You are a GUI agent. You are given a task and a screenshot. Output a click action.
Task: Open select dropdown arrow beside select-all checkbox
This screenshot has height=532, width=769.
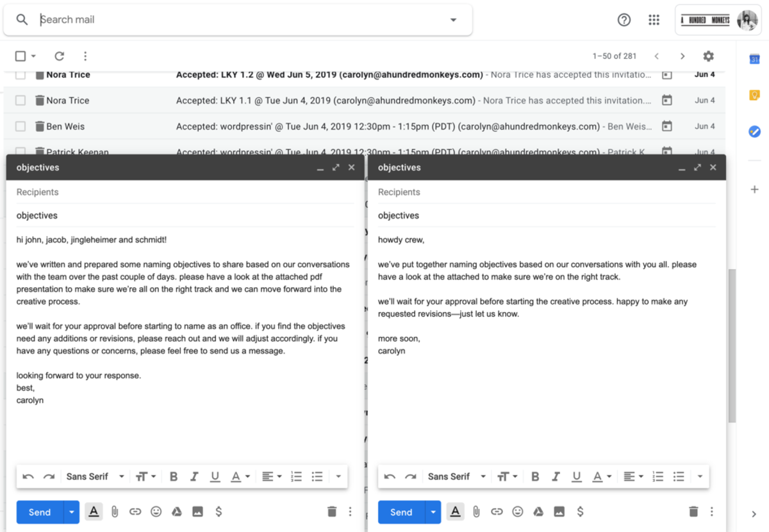[x=33, y=56]
